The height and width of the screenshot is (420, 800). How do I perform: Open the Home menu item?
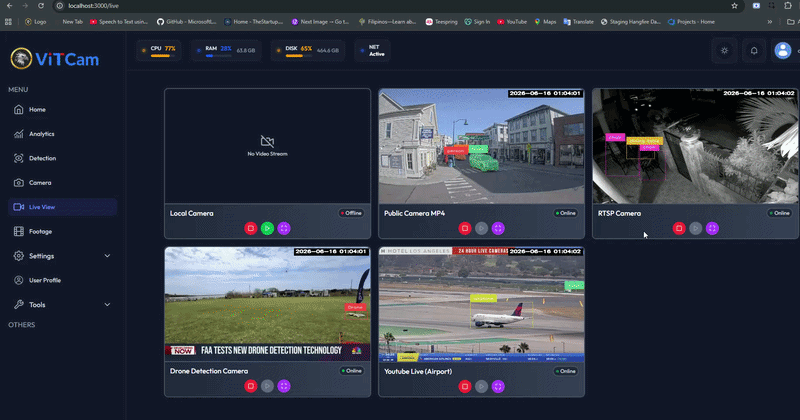coord(62,109)
